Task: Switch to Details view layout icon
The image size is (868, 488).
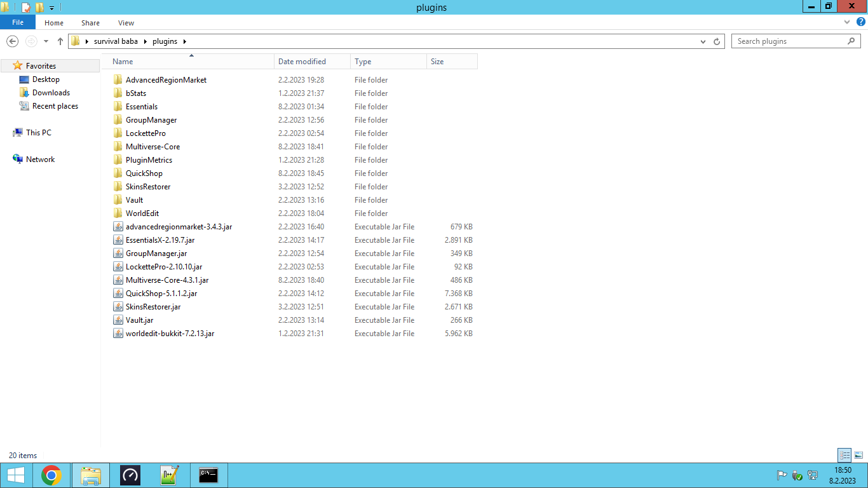Action: tap(844, 455)
